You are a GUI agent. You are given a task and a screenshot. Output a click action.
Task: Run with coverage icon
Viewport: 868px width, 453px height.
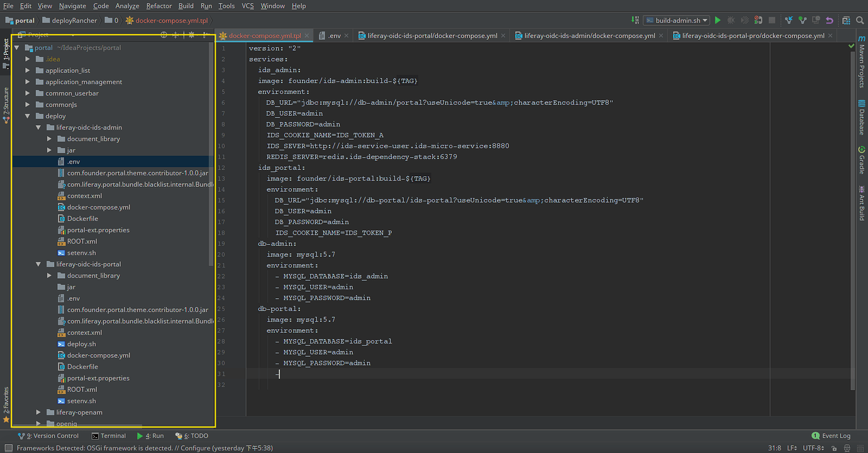(745, 20)
